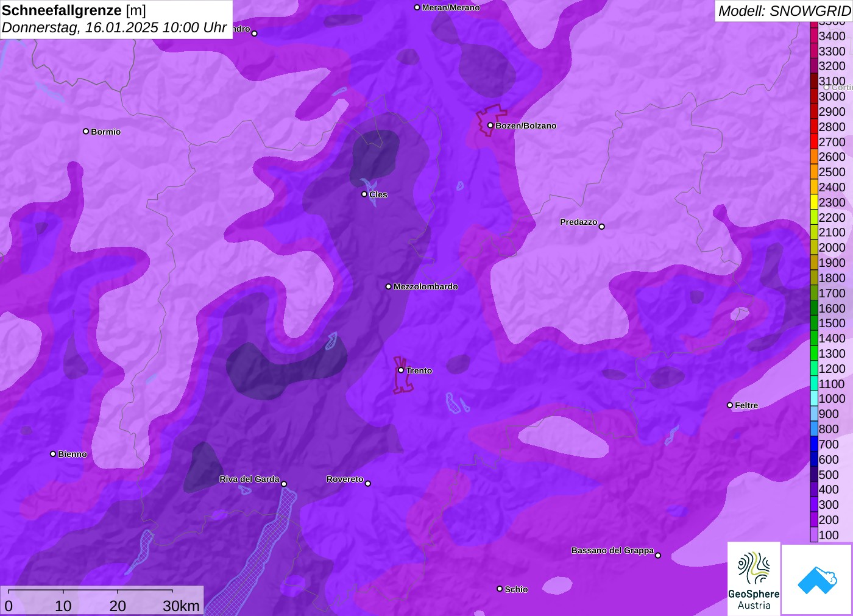This screenshot has width=853, height=616.
Task: Click the legend value 3100
Action: pyautogui.click(x=832, y=81)
